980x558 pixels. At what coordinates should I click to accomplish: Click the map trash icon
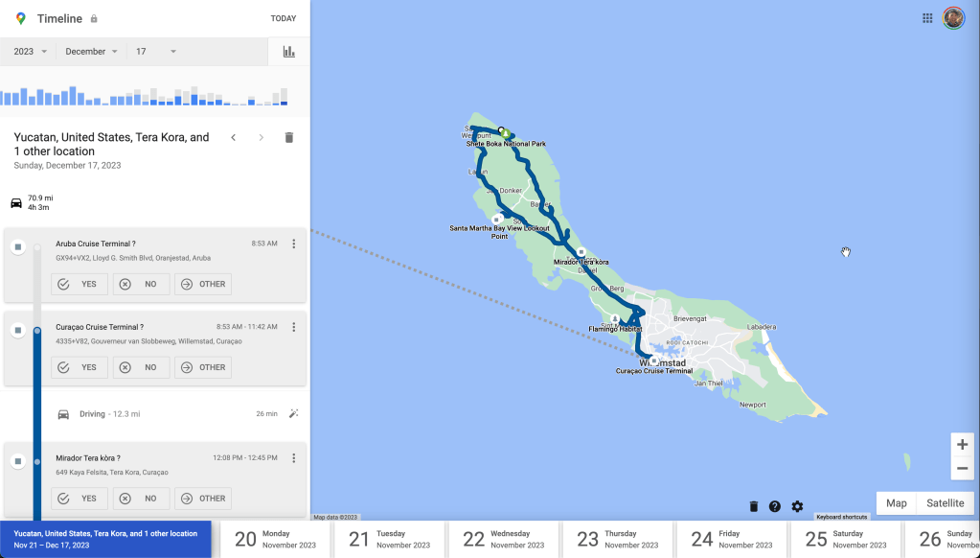753,506
